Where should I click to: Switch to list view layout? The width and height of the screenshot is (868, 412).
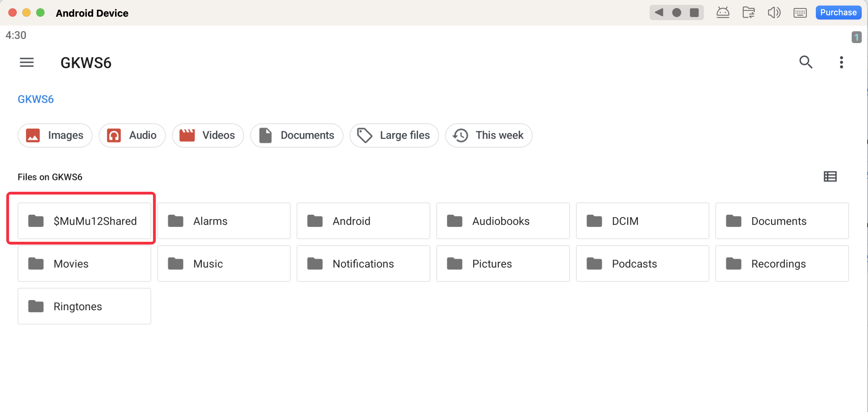click(830, 177)
